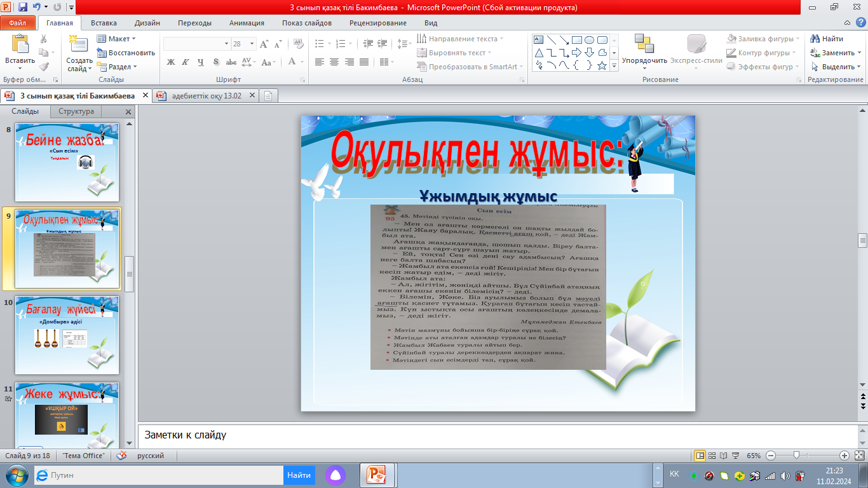This screenshot has height=488, width=868.
Task: Toggle Reading view in status bar
Action: pos(724,456)
